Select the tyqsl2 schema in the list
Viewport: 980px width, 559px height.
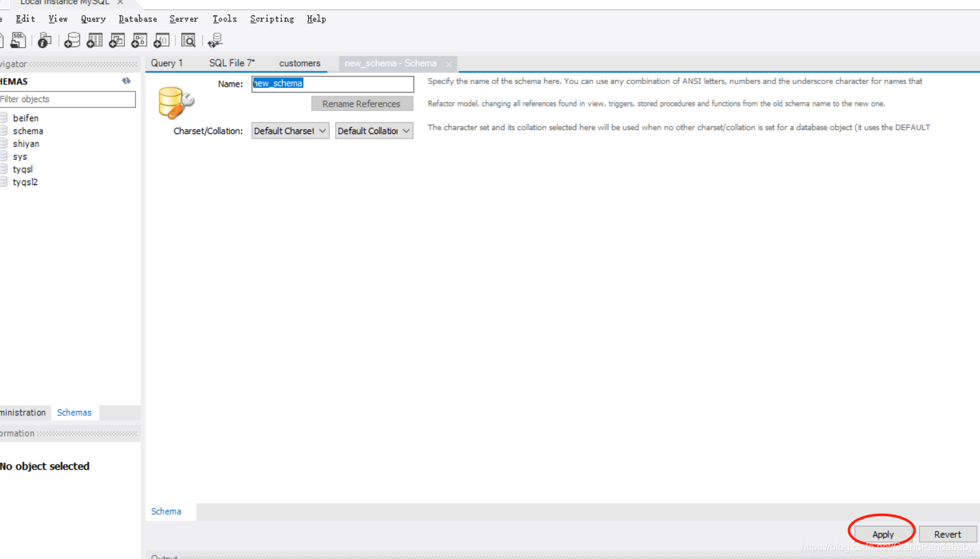coord(25,182)
